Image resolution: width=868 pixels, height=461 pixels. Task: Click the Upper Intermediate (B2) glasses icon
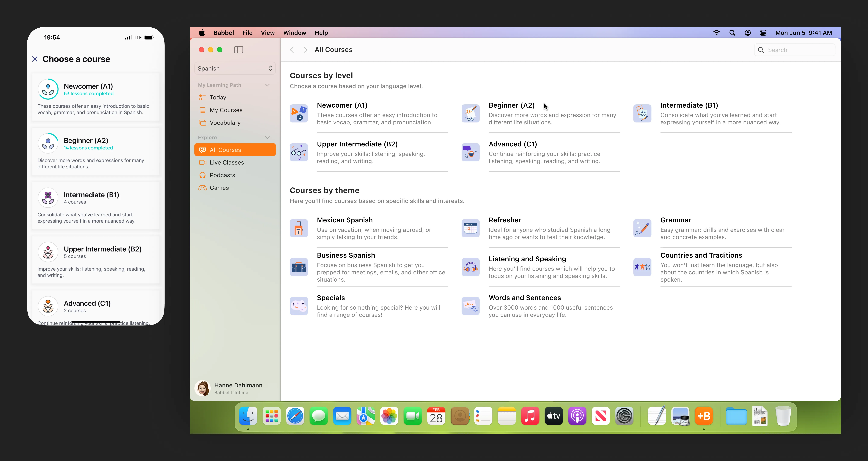tap(299, 152)
